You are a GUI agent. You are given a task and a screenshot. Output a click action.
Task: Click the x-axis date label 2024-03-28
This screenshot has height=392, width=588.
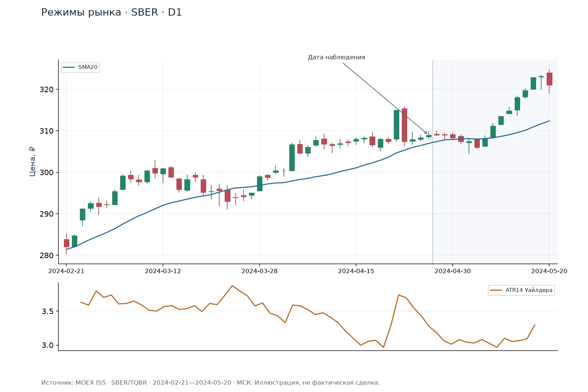(x=260, y=271)
